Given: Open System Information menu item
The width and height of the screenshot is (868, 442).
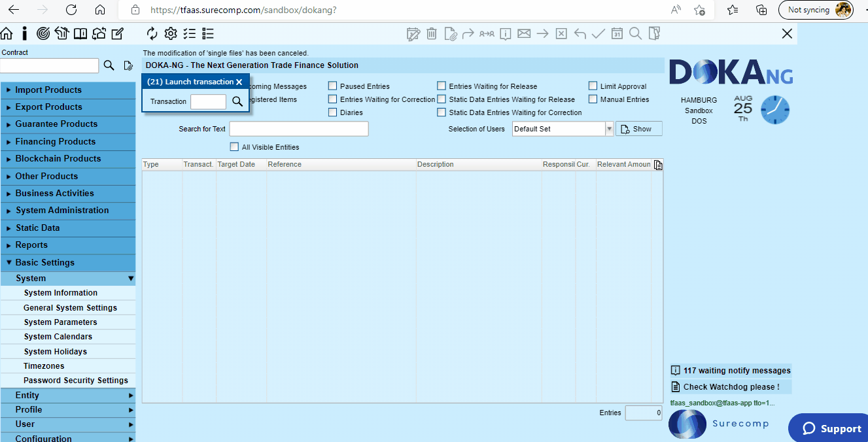Looking at the screenshot, I should pos(68,293).
